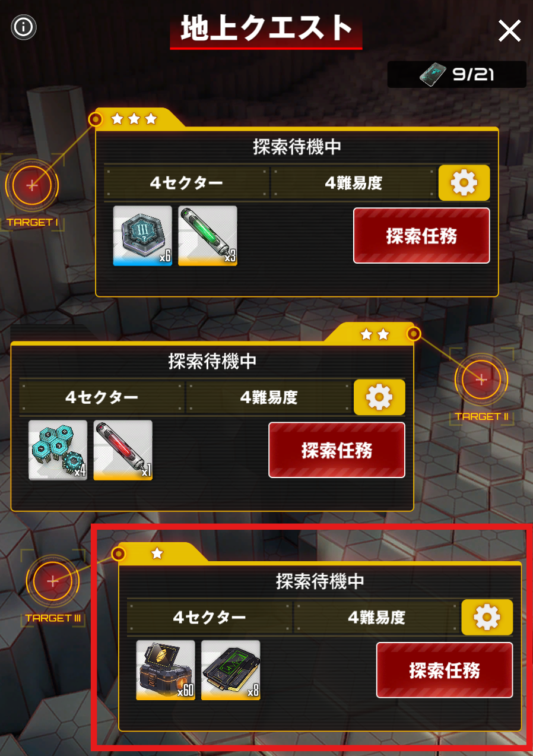Tap 4セクター in the three-star quest
The width and height of the screenshot is (533, 756).
[x=187, y=183]
